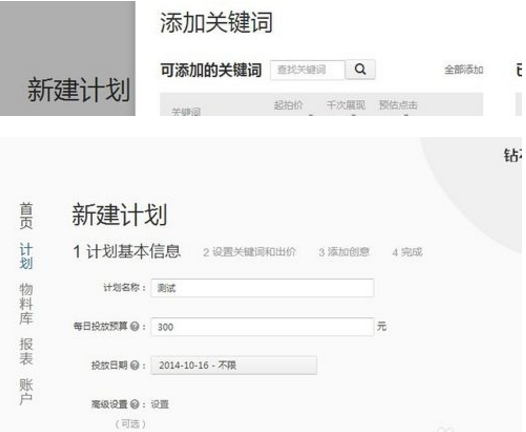
Task: Click the 计划名称 input field
Action: tap(262, 288)
